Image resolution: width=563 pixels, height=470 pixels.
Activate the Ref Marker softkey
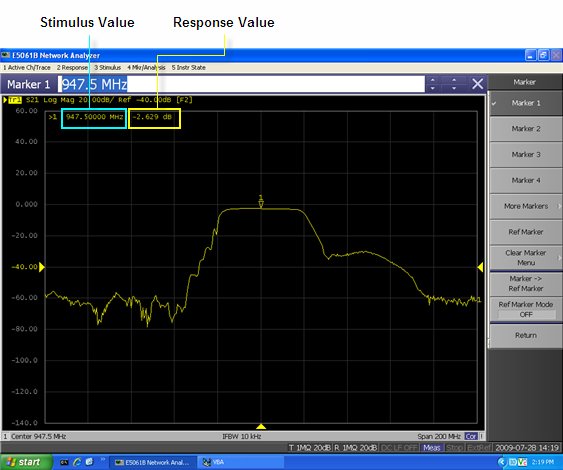coord(526,232)
